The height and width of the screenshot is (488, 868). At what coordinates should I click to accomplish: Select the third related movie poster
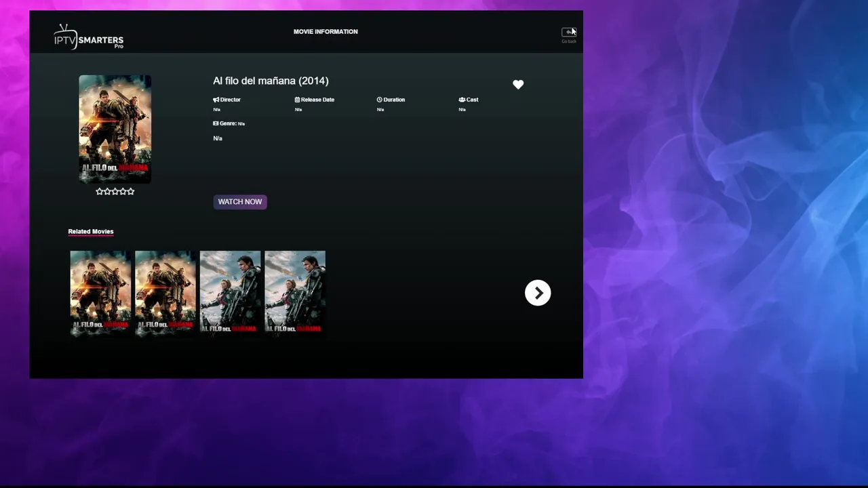tap(231, 293)
